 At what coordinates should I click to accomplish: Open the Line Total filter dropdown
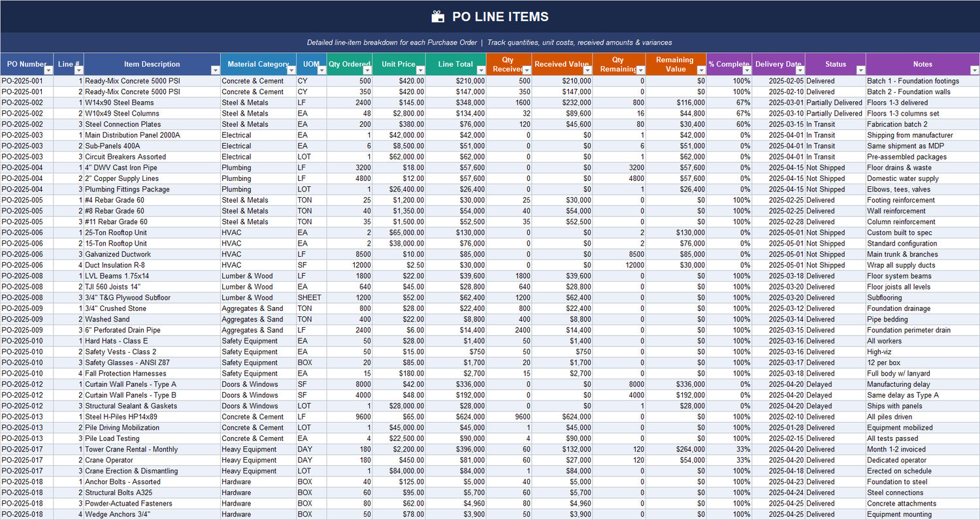coord(481,70)
